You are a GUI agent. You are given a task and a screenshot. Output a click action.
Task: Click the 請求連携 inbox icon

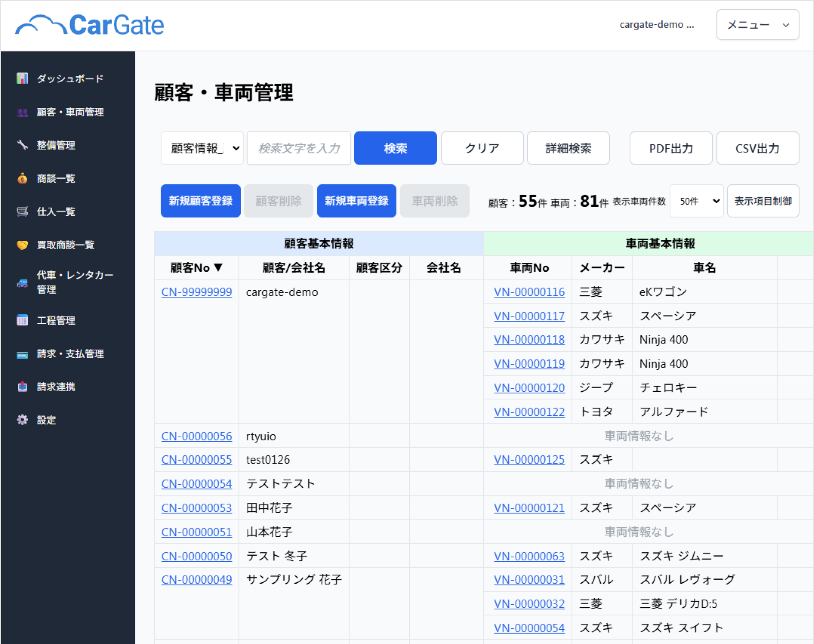[22, 387]
